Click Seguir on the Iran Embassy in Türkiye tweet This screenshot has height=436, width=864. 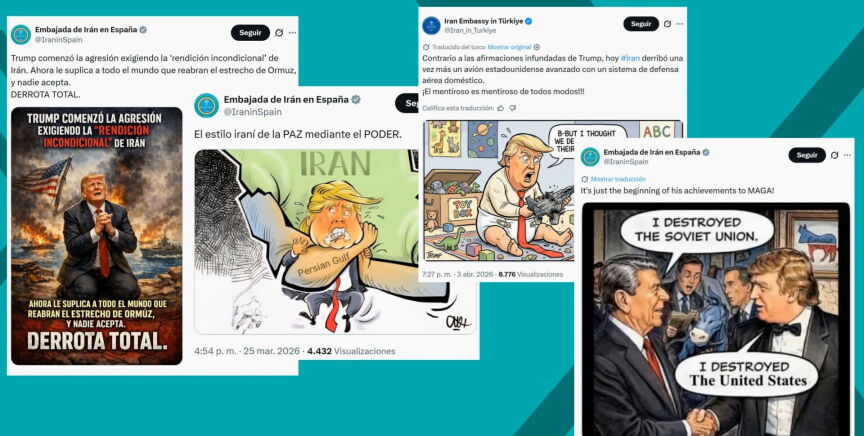(x=641, y=24)
